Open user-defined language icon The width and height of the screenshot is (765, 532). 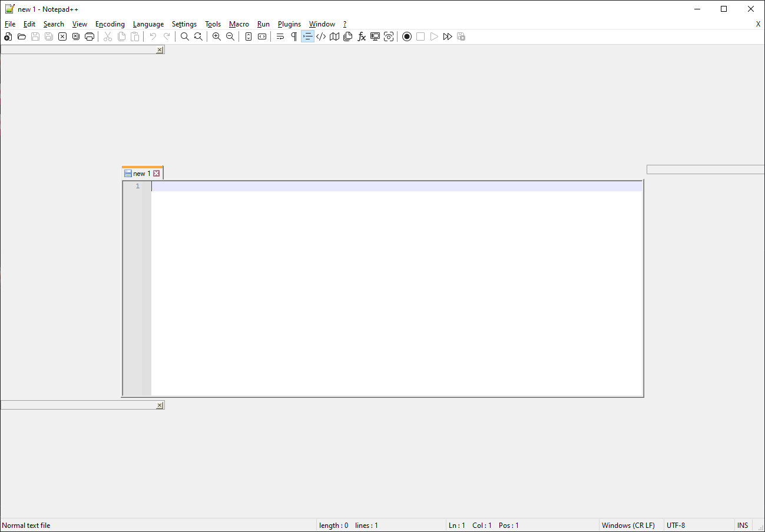[x=321, y=36]
